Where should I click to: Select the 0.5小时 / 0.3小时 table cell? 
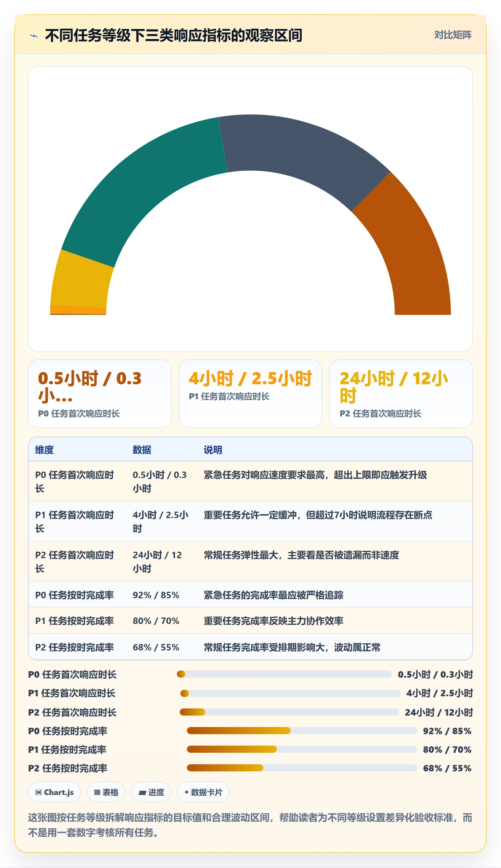click(x=161, y=482)
